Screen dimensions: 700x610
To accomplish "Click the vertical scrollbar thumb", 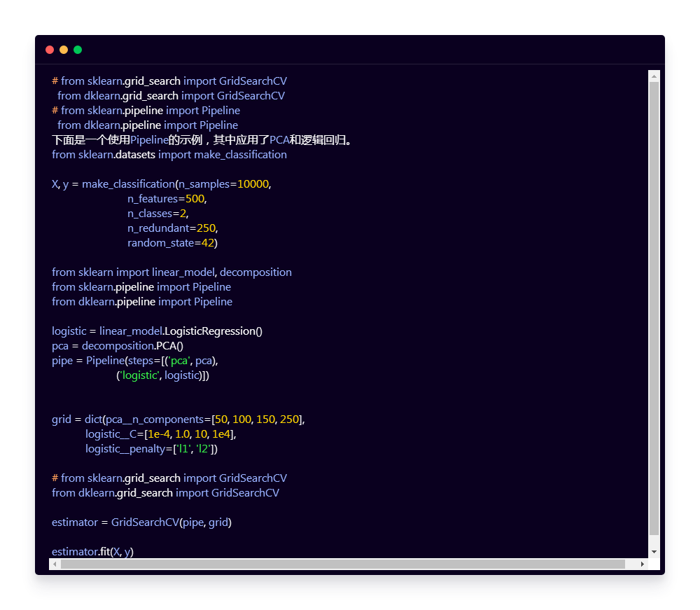I will [x=654, y=308].
